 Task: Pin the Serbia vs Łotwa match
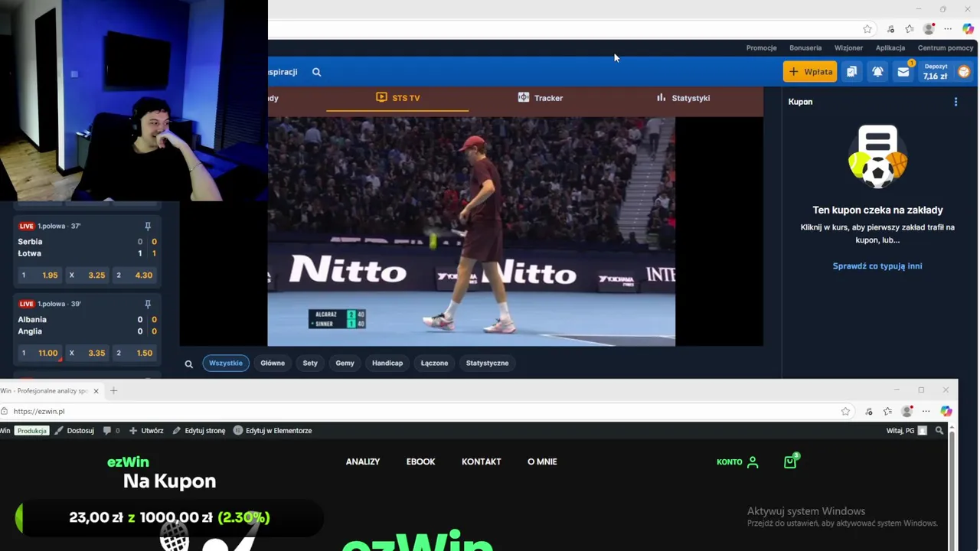148,227
